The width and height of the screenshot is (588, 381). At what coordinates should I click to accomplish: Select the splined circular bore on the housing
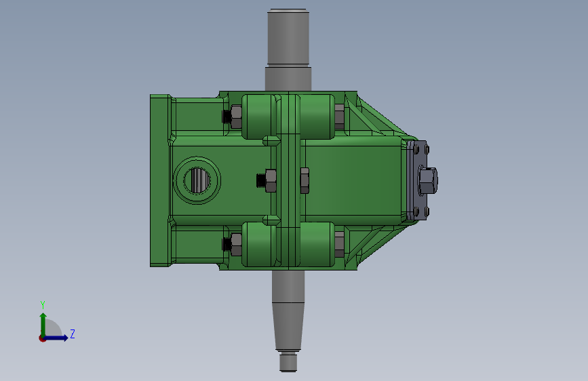(x=197, y=180)
